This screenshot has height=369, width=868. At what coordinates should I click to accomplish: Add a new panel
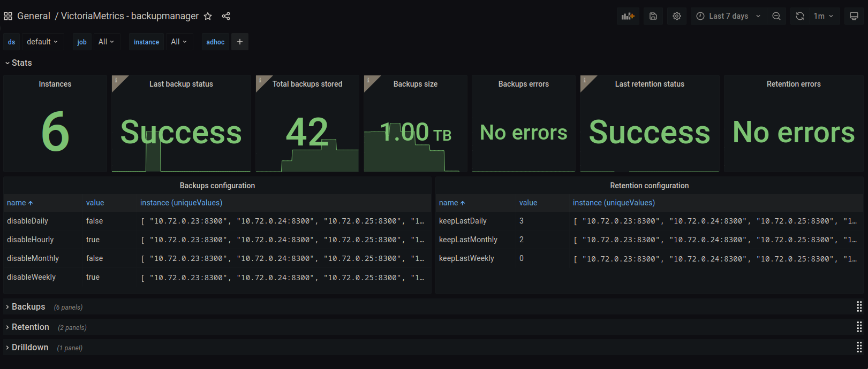tap(628, 16)
